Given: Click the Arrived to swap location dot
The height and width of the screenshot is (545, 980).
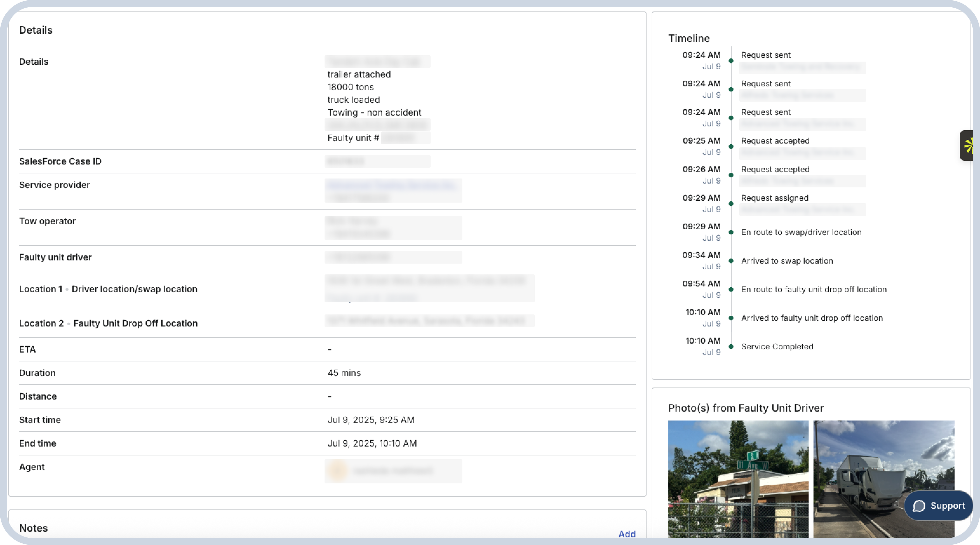Looking at the screenshot, I should [731, 261].
